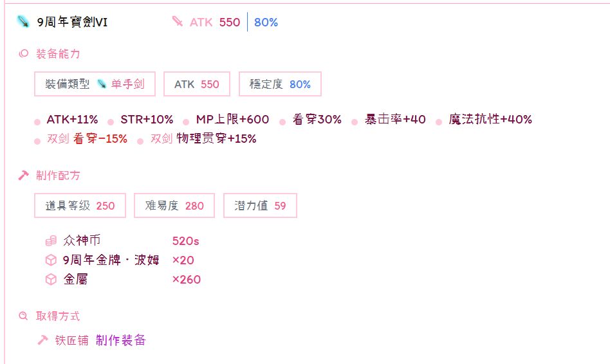Click the small sword icon in 裝備類型 box

(x=101, y=84)
